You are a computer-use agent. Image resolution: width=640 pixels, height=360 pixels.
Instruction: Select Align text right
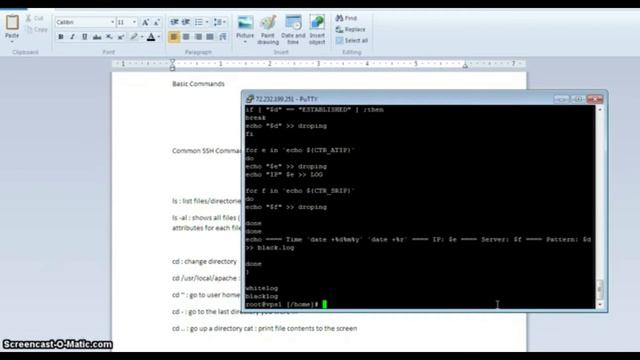click(198, 37)
